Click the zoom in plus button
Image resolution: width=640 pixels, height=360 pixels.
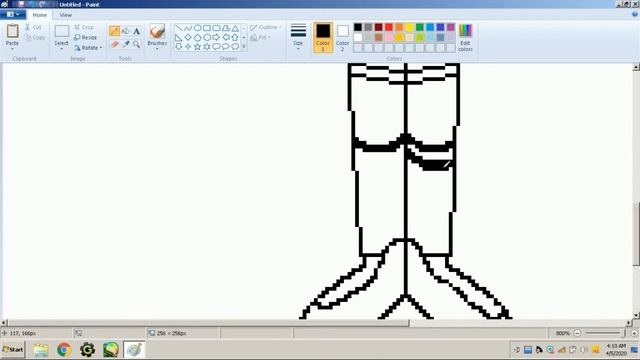[634, 333]
